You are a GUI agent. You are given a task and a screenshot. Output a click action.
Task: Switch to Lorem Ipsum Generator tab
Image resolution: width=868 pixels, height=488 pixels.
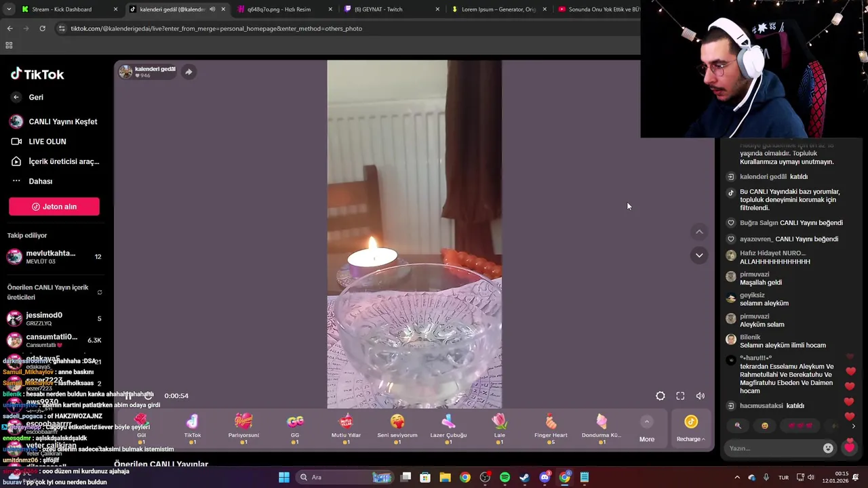tap(500, 9)
